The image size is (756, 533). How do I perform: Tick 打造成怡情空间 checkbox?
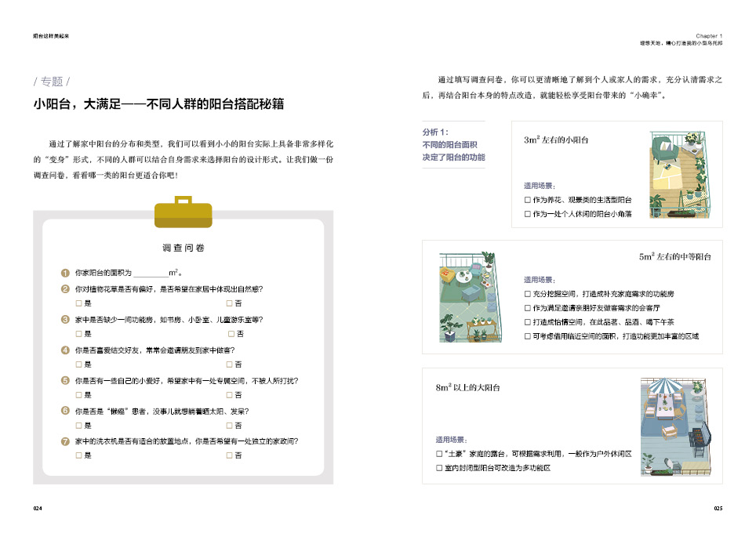point(528,322)
